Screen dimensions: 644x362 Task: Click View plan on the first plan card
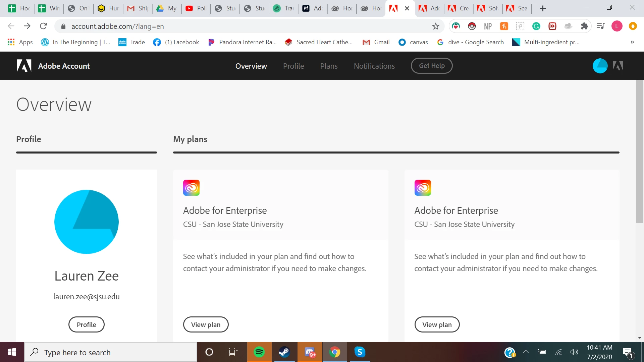click(206, 324)
